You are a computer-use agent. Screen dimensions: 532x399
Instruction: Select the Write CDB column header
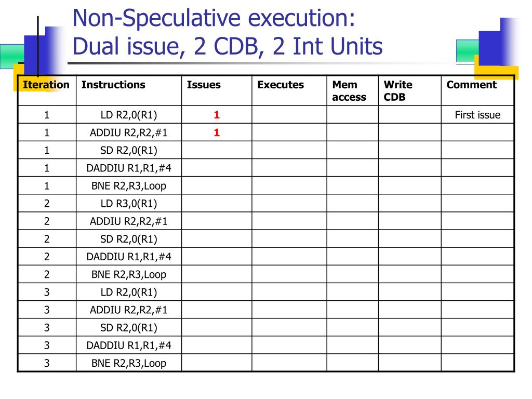(398, 90)
